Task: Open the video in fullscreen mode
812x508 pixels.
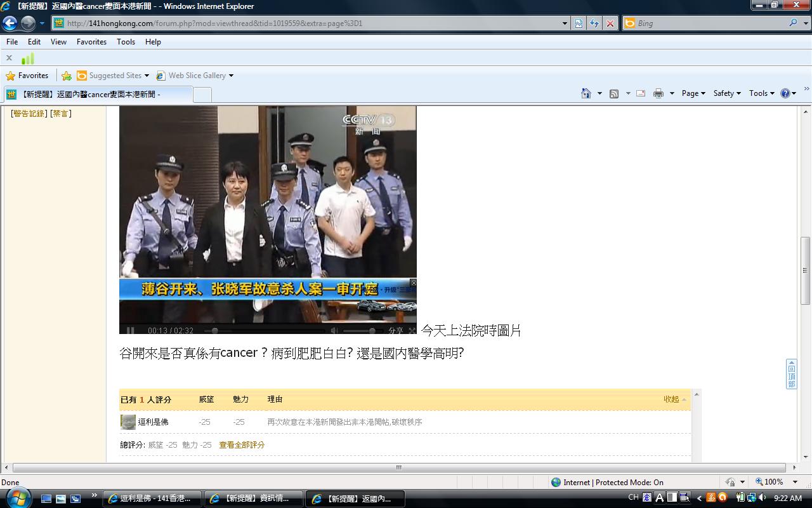Action: (x=413, y=330)
